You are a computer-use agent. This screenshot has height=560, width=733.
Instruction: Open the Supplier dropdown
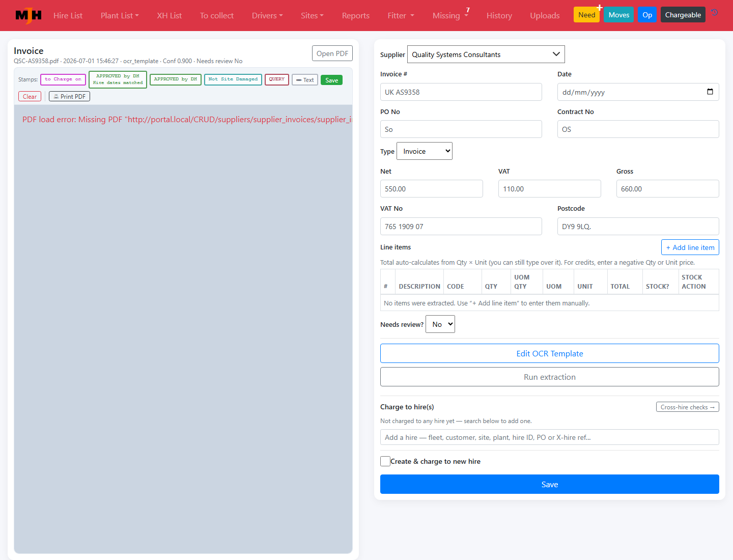pos(486,54)
